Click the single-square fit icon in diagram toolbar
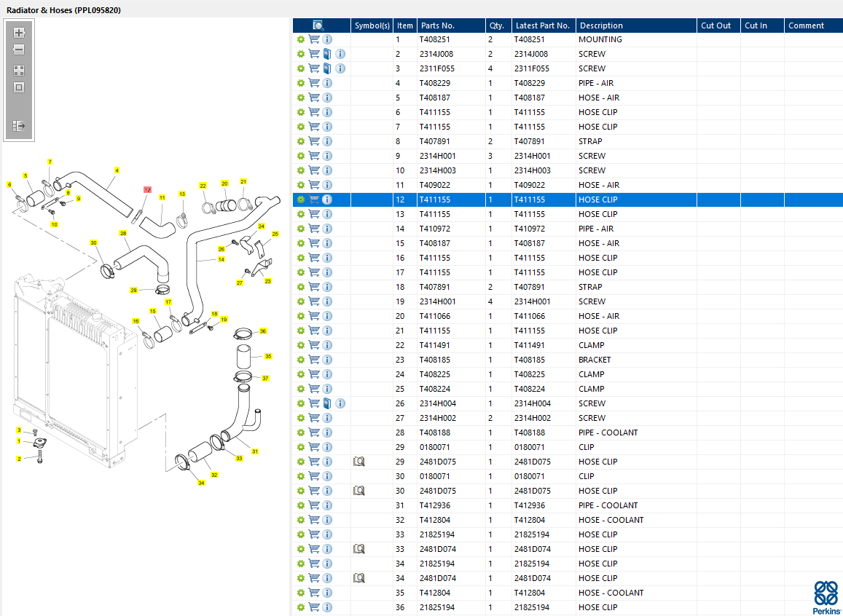This screenshot has width=843, height=616. coord(19,87)
